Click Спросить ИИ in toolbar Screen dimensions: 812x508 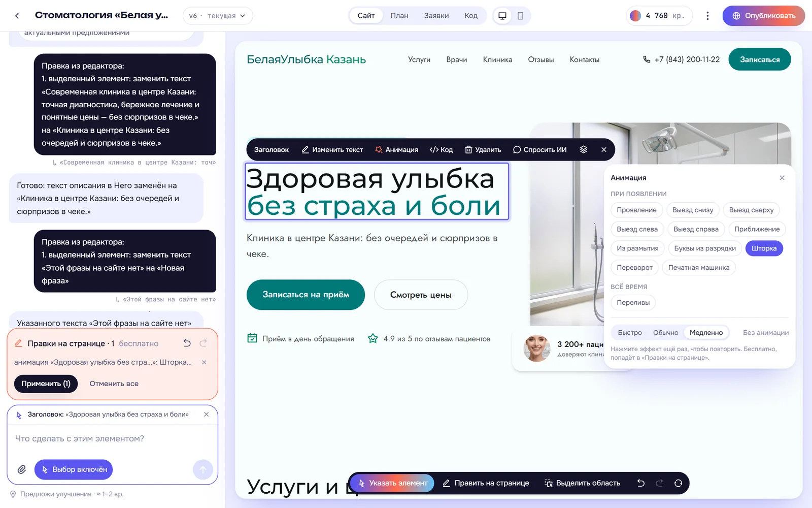tap(539, 150)
